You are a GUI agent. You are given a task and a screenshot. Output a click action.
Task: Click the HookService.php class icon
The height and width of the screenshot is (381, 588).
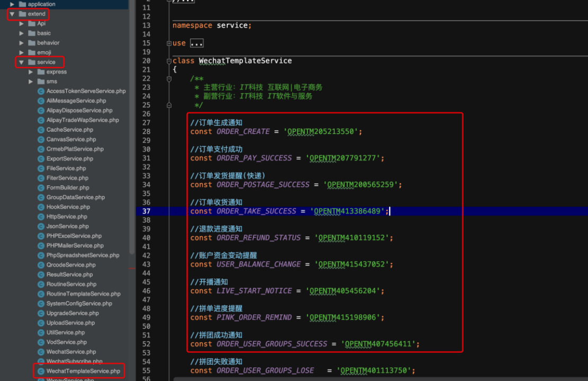click(41, 207)
